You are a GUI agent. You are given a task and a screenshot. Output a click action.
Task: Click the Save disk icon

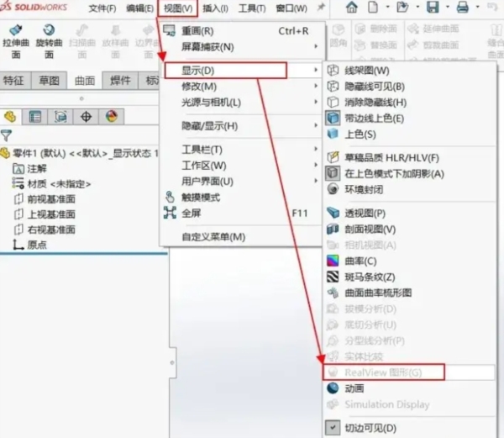[433, 7]
